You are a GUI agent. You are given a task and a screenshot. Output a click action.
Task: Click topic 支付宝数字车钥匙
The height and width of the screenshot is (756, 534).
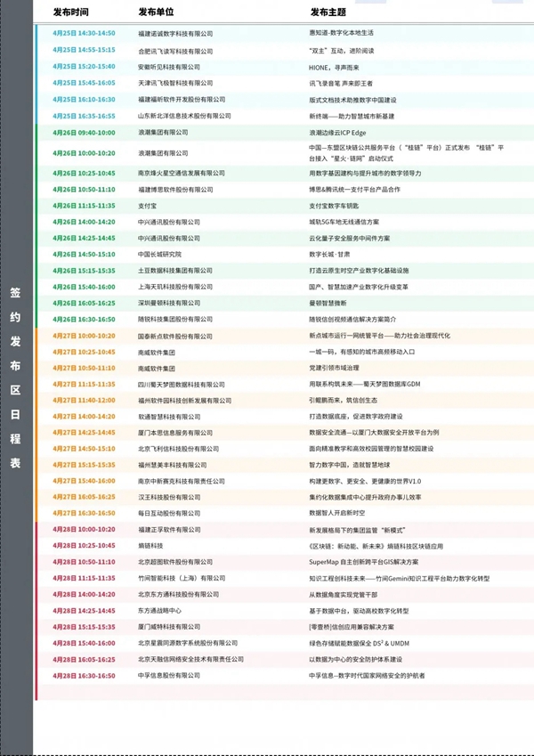pyautogui.click(x=336, y=206)
